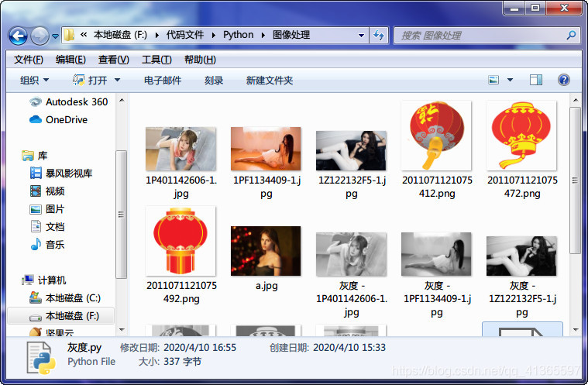Go back with the Back arrow button

pyautogui.click(x=18, y=36)
